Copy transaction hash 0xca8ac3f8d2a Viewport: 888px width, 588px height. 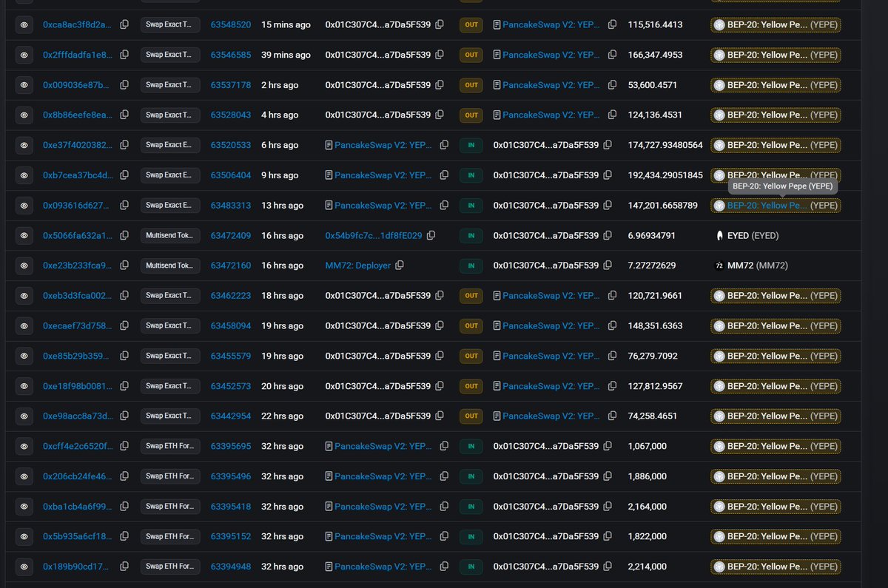pyautogui.click(x=124, y=24)
